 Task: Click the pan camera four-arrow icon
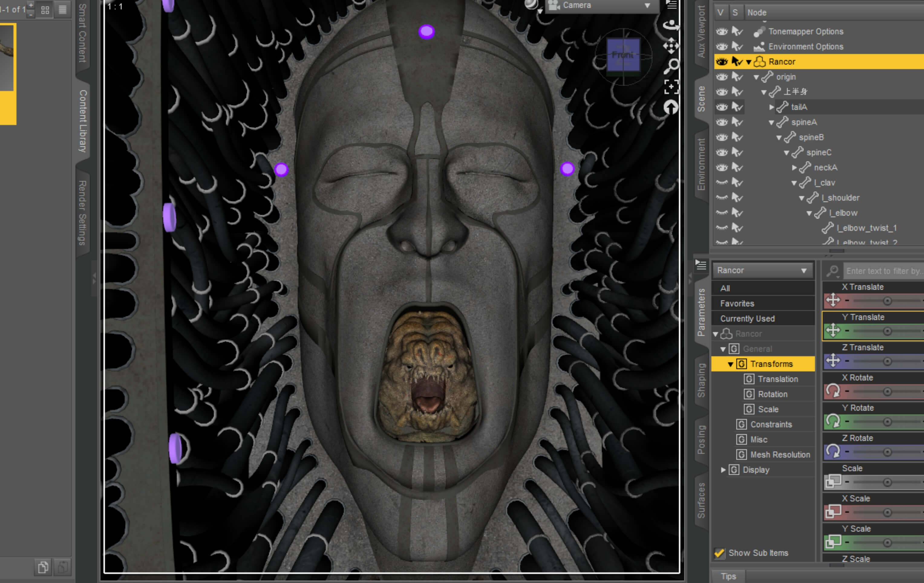(x=671, y=46)
